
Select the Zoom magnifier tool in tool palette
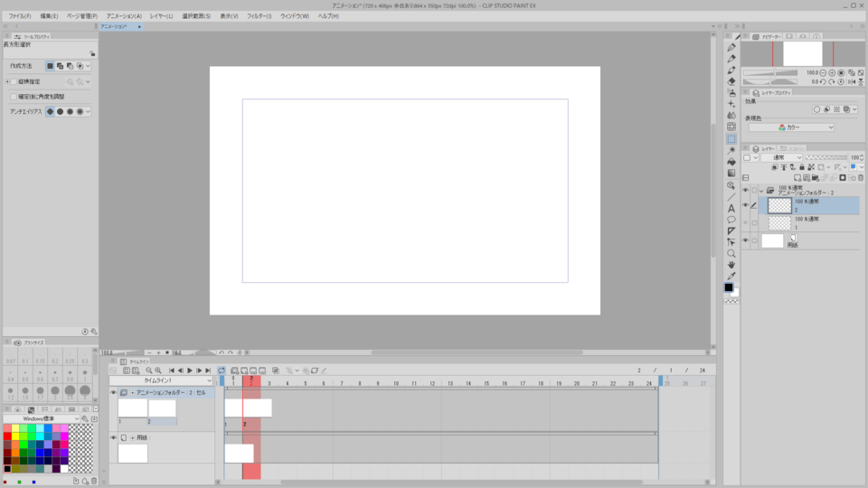[731, 253]
